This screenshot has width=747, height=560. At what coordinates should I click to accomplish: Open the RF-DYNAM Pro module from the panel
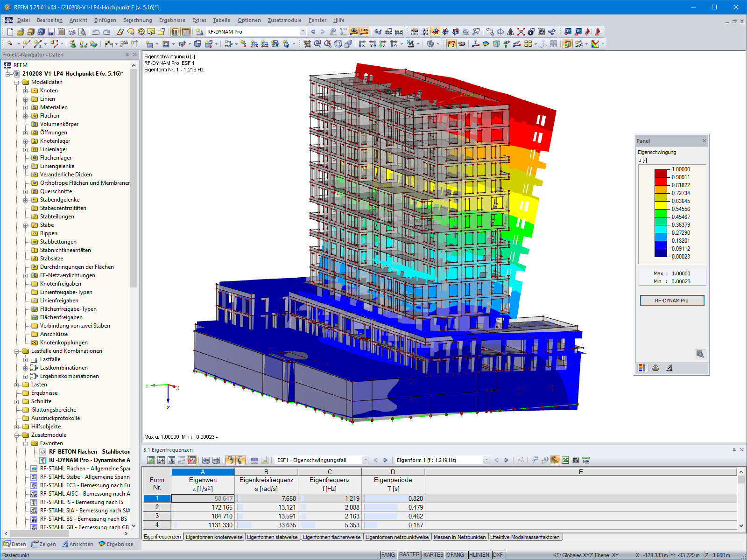pos(671,300)
